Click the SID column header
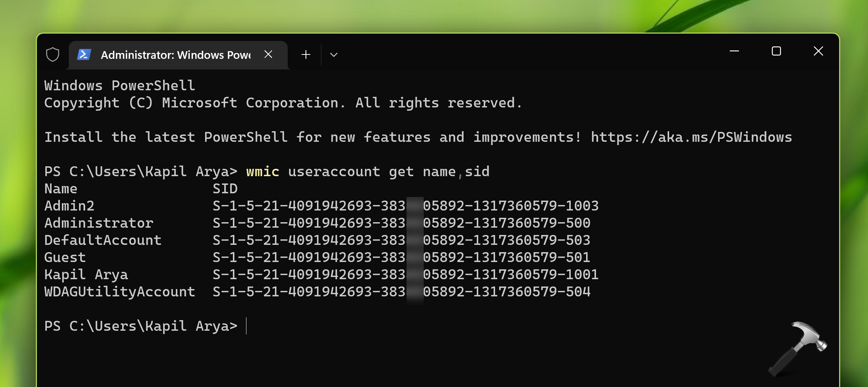Screen dimensions: 868x387 click(225, 189)
